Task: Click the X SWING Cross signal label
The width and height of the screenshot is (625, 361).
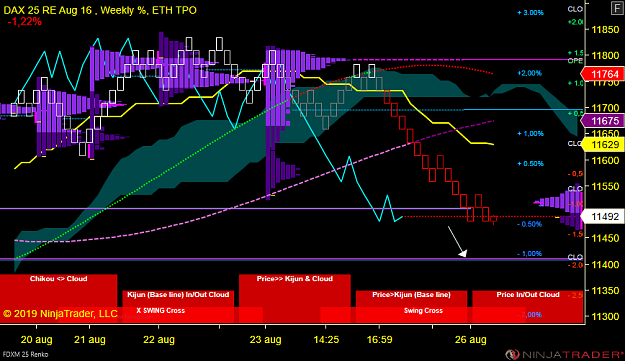Action: (161, 310)
